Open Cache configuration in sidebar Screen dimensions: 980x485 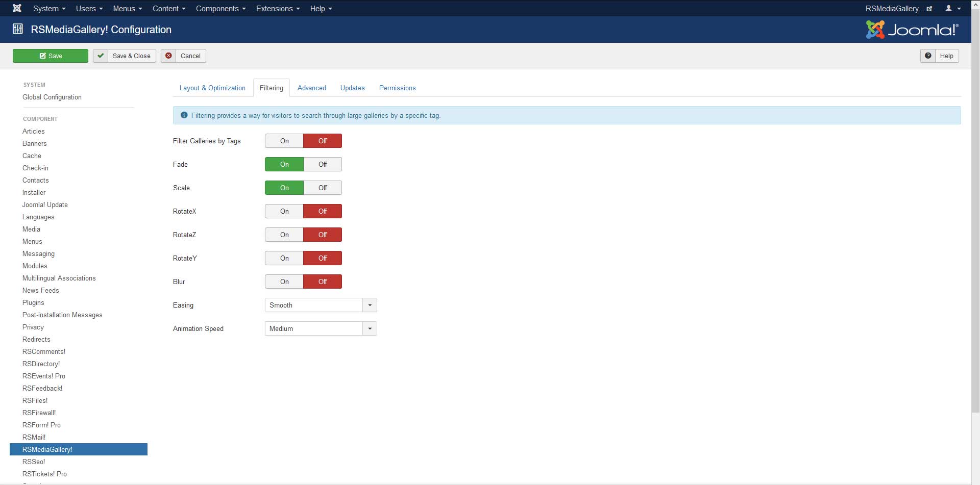[32, 156]
